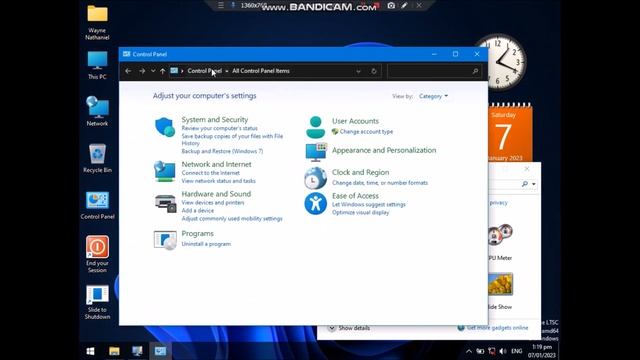Open the Clock and Region icon
The image size is (640, 360).
pyautogui.click(x=316, y=178)
